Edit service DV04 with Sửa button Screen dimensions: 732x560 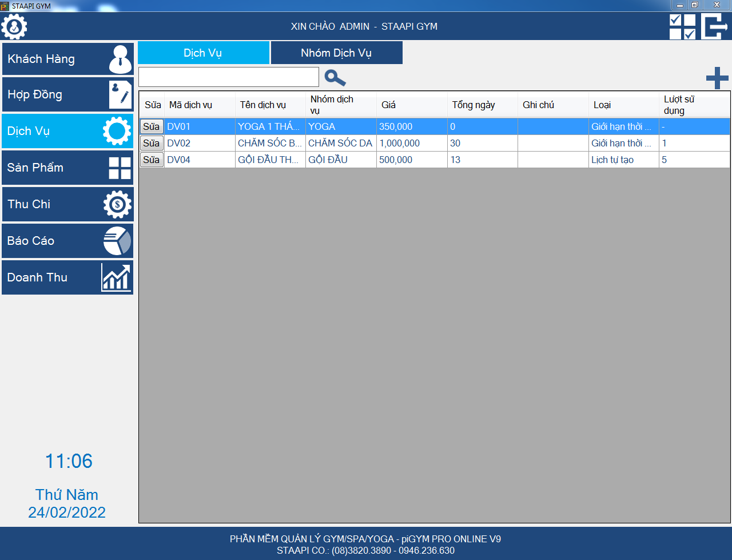(x=152, y=160)
